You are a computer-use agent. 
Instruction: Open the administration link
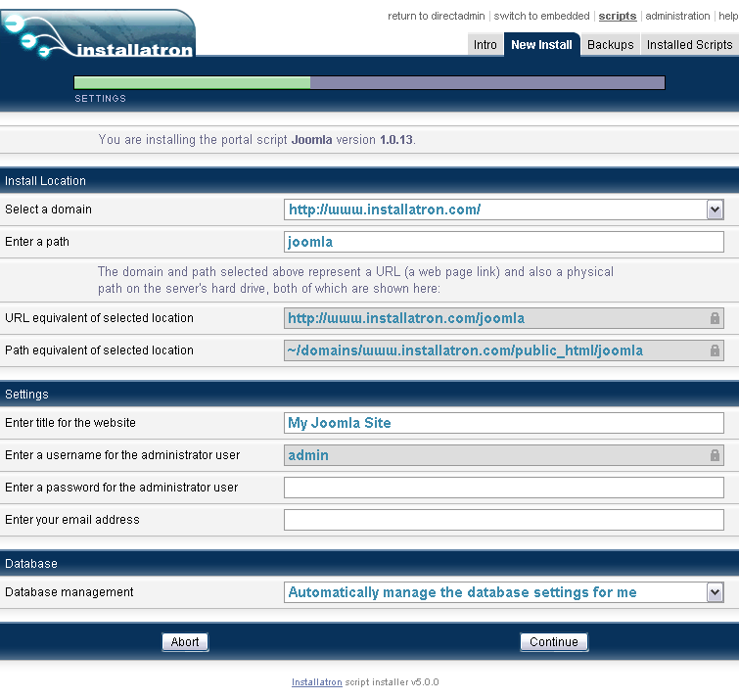[677, 17]
